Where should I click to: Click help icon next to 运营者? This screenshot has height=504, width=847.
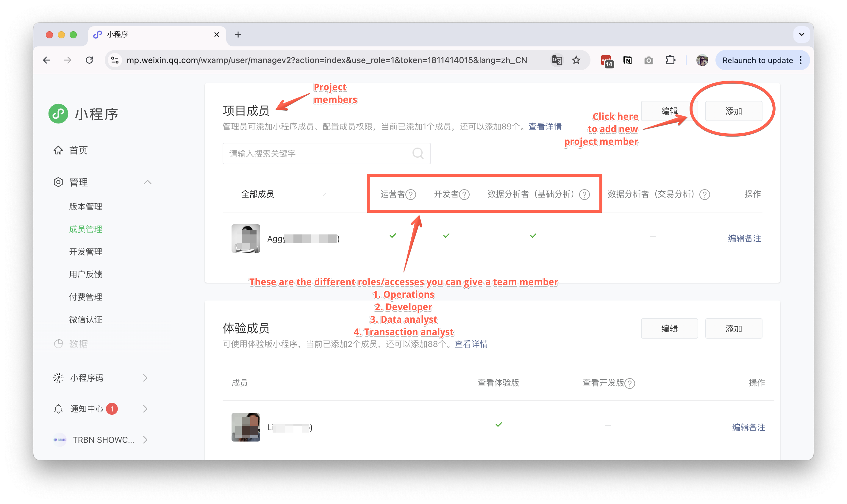coord(411,195)
